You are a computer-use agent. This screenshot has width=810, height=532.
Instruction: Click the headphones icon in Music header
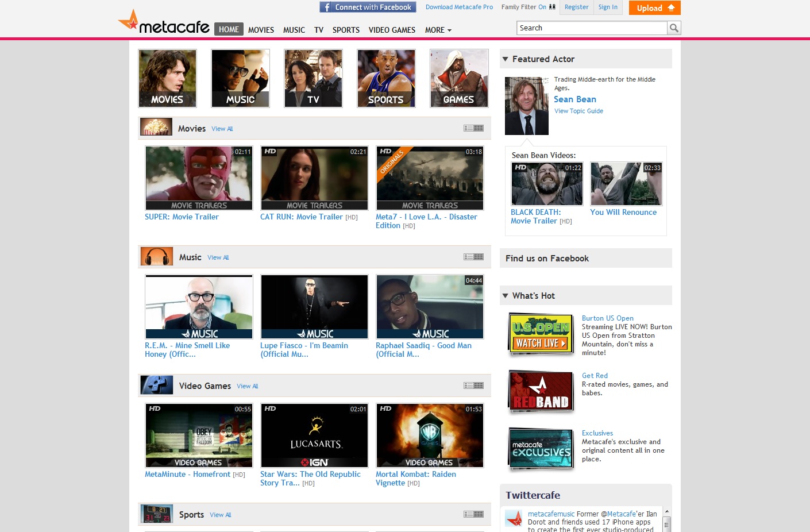tap(157, 256)
